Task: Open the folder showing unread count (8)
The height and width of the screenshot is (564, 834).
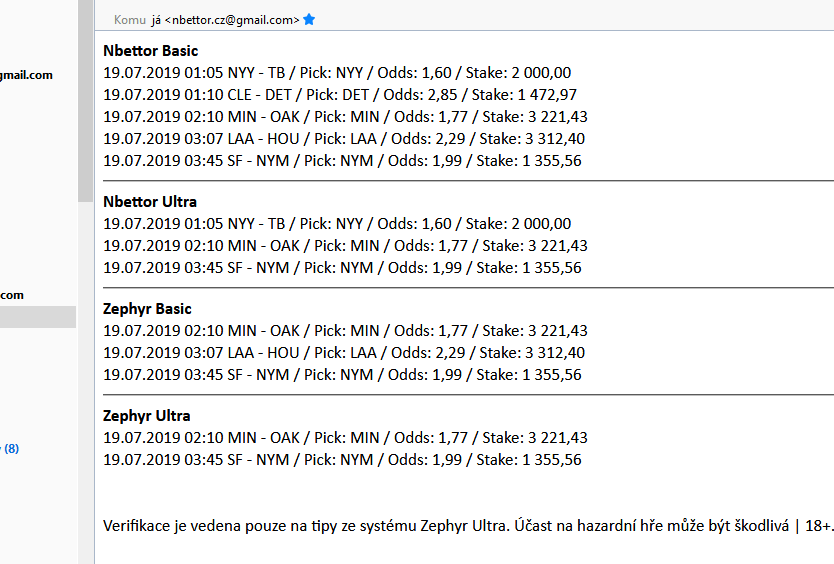Action: coord(11,449)
